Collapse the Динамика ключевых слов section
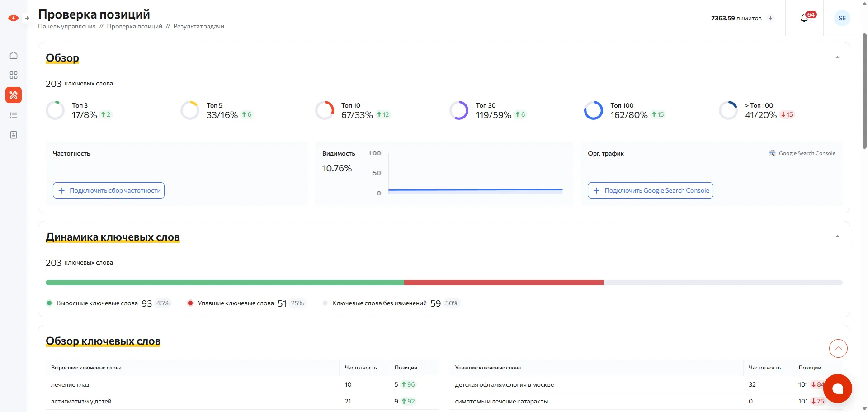The image size is (868, 412). 837,237
